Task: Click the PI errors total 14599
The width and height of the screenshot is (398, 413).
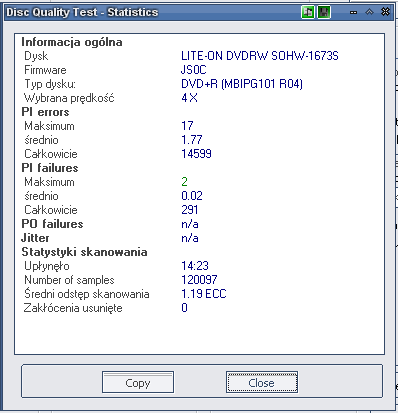Action: pos(196,154)
